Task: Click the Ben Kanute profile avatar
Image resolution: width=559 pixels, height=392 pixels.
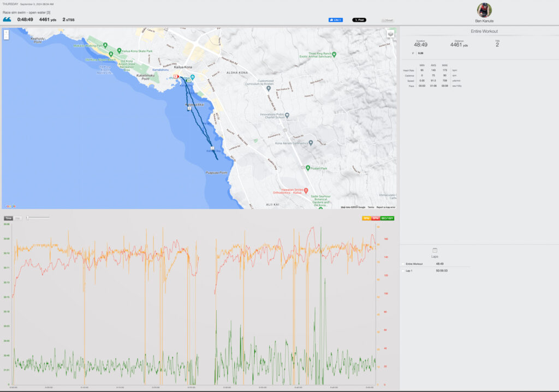Action: coord(484,10)
